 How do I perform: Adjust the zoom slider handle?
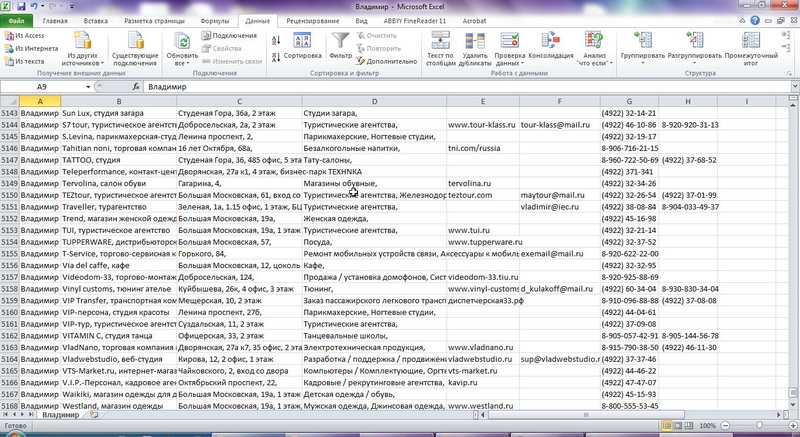(x=759, y=425)
